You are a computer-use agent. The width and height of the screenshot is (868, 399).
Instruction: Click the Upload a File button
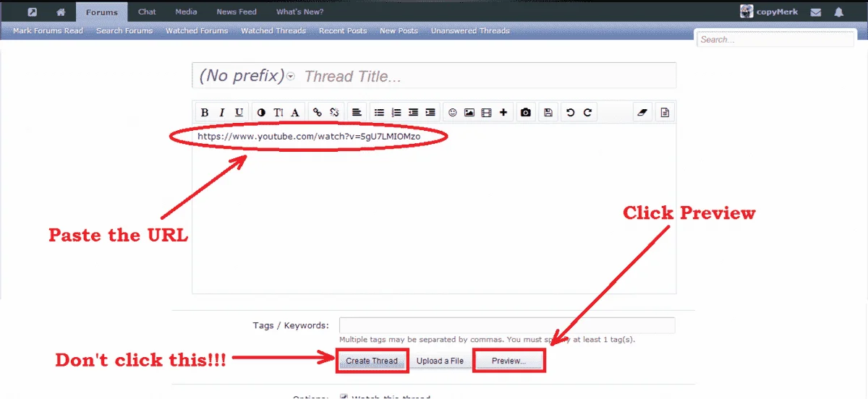tap(440, 361)
